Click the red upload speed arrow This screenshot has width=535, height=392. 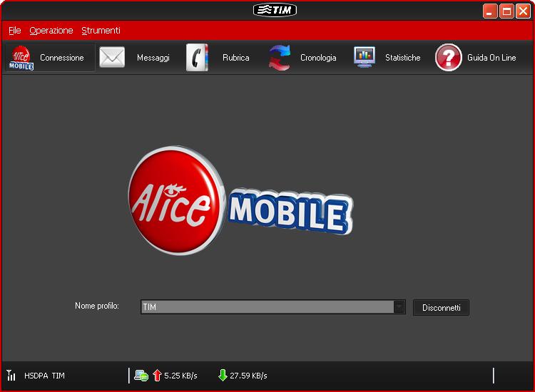tap(157, 375)
